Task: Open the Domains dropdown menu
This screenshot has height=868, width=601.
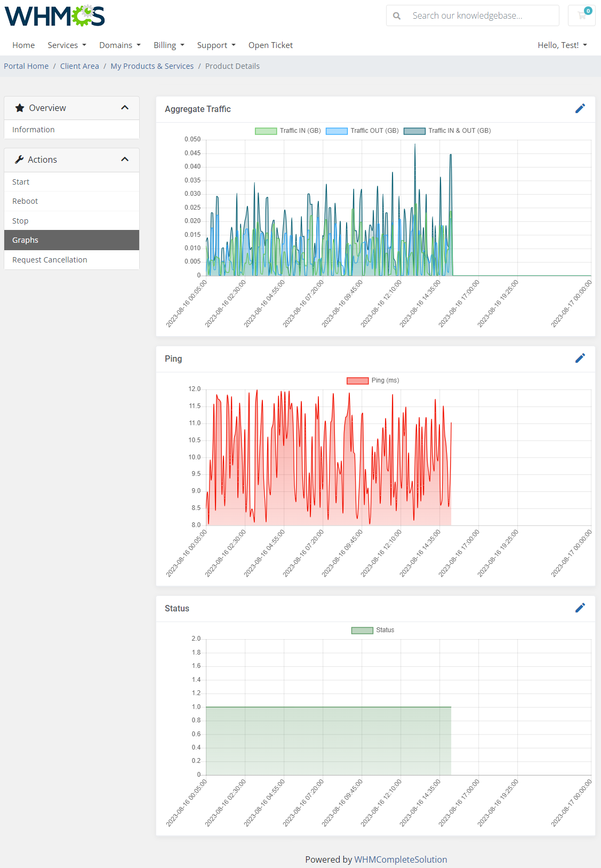Action: (120, 45)
